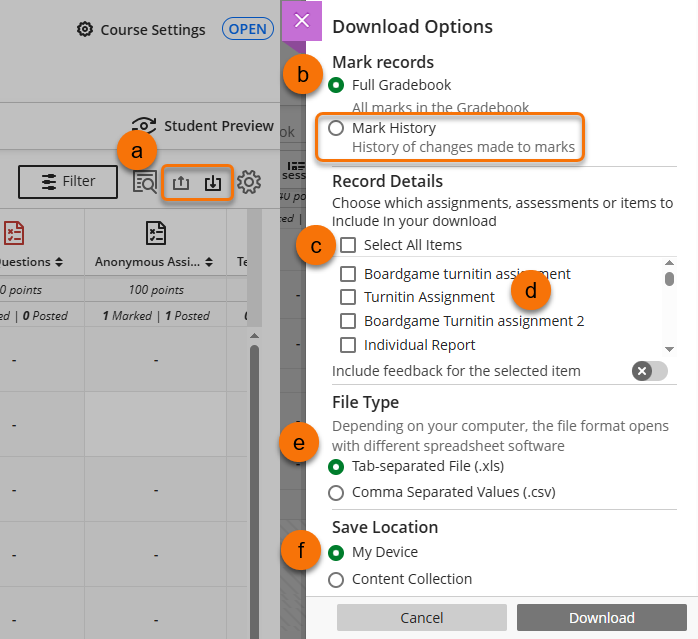Select the Mark History radio option
The image size is (698, 639).
(x=336, y=128)
